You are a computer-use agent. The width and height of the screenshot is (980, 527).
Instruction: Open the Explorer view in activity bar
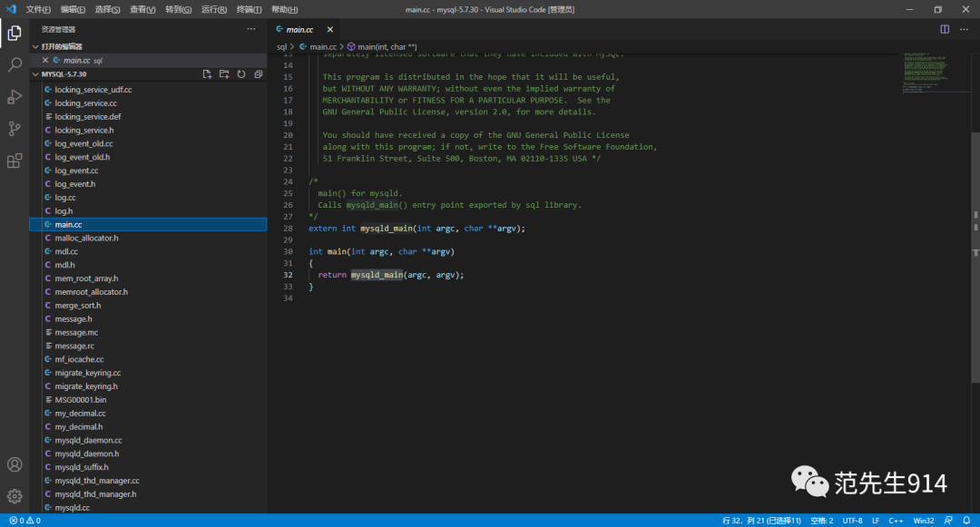tap(15, 33)
